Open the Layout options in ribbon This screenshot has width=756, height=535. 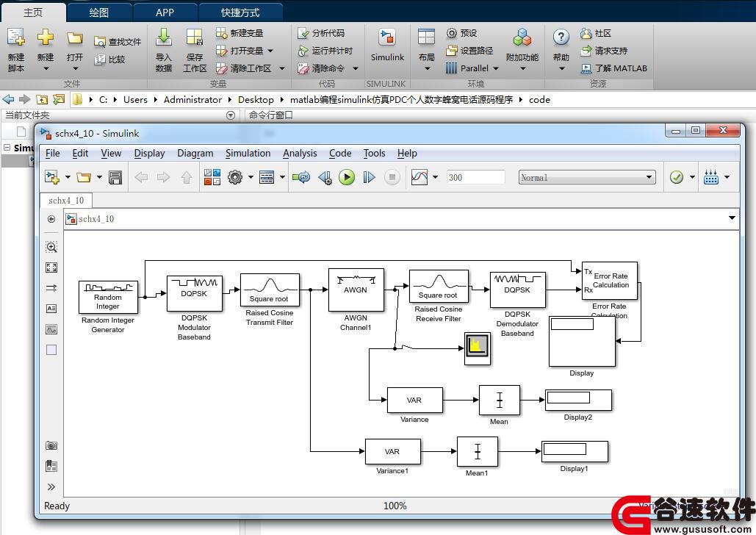[426, 37]
